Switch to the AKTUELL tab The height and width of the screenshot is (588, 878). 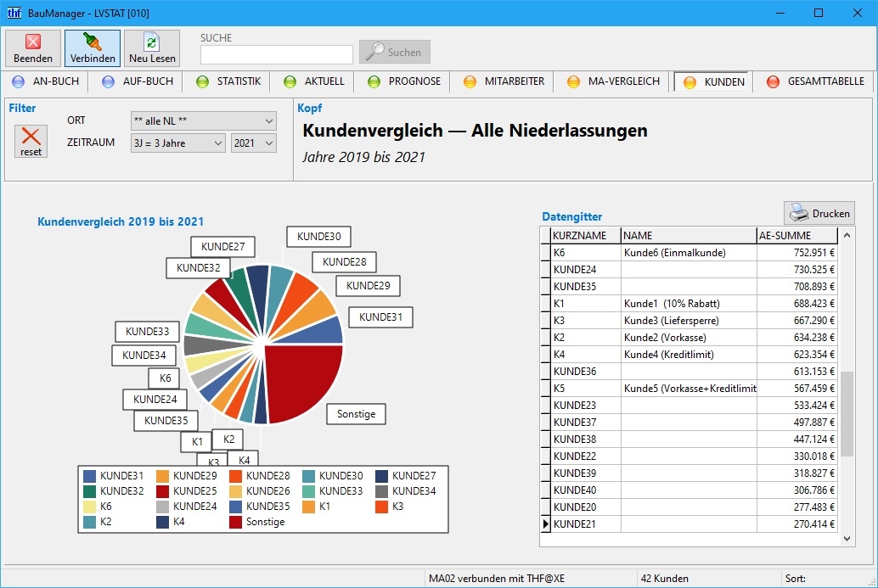[314, 81]
